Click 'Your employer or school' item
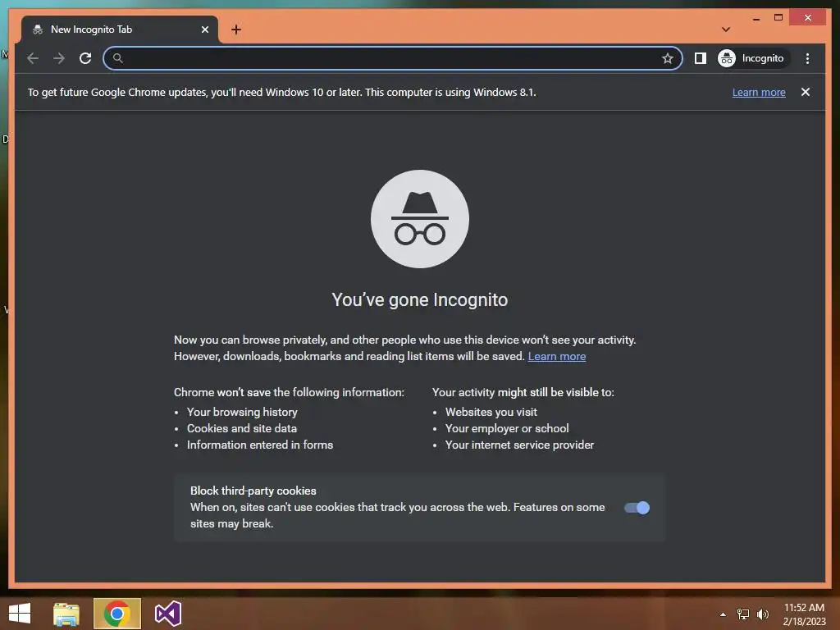 pyautogui.click(x=507, y=428)
